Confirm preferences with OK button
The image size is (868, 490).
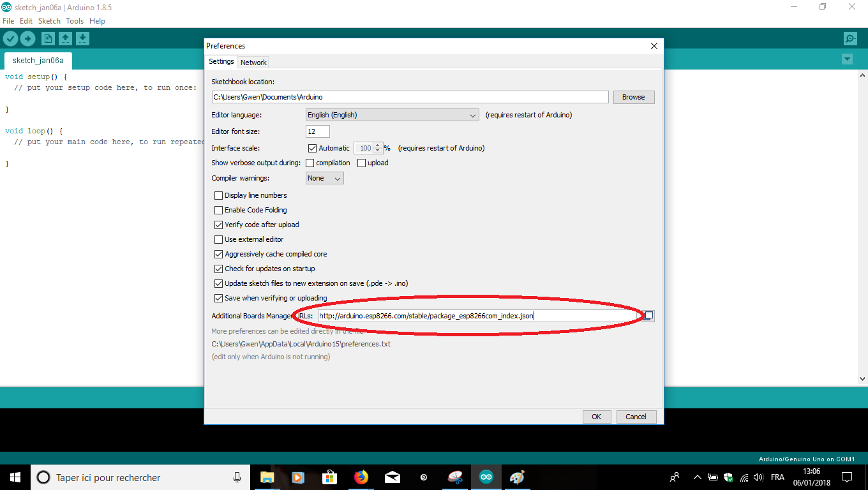click(596, 417)
